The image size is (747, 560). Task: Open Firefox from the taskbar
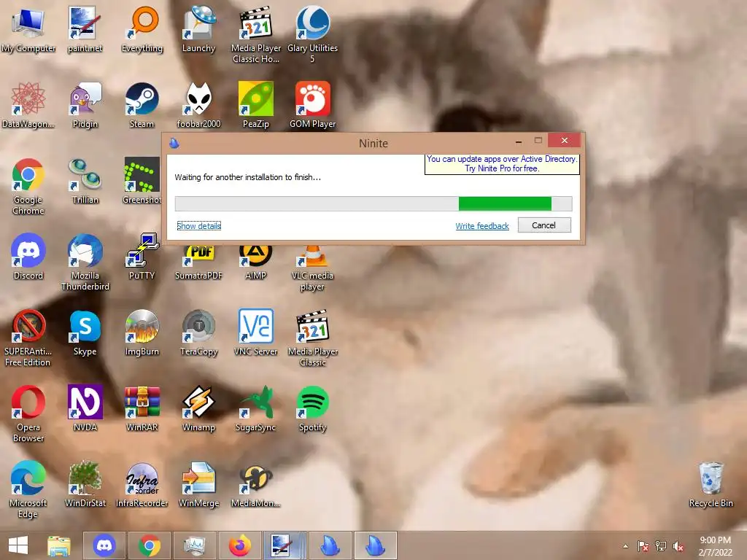click(239, 545)
